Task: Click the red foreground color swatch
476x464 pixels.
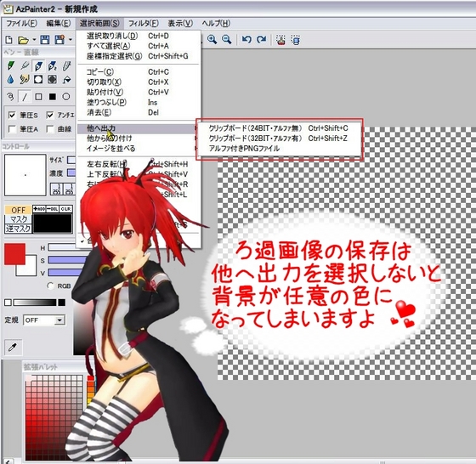Action: [x=14, y=253]
